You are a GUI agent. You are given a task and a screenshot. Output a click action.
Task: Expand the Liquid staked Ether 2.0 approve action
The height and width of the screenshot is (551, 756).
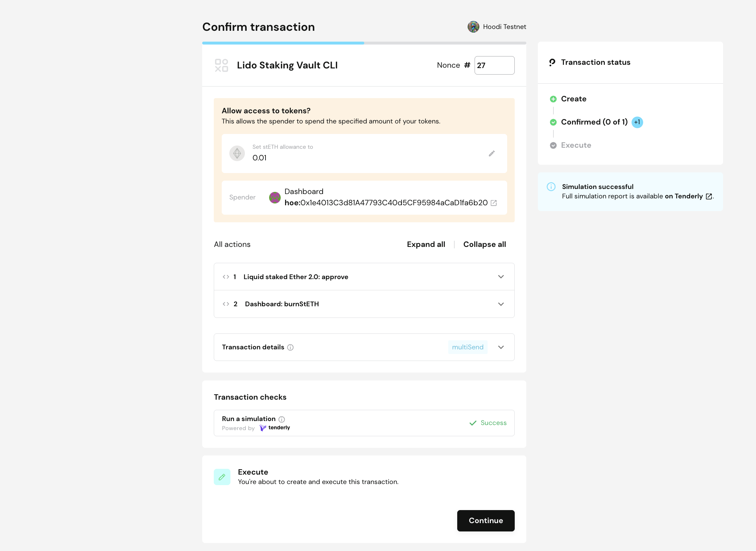(501, 277)
